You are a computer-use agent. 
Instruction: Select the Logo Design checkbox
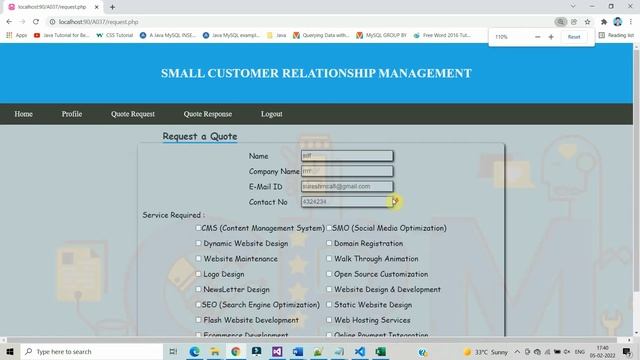coord(198,274)
